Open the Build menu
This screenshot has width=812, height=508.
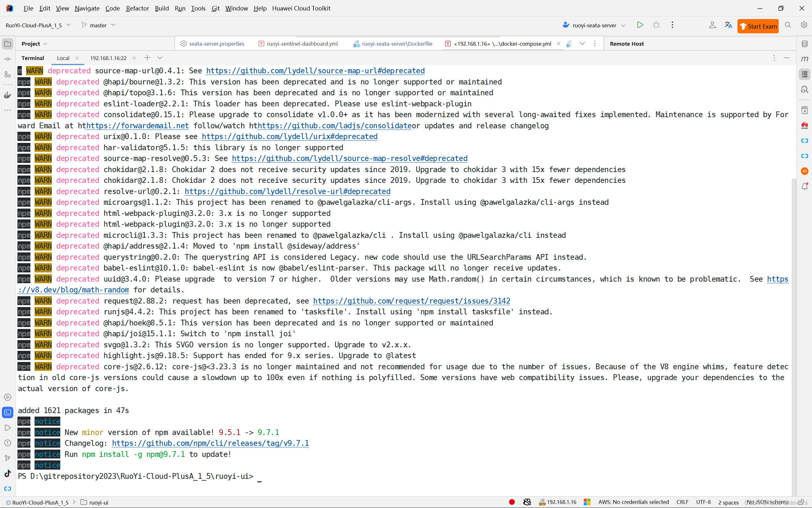click(162, 8)
